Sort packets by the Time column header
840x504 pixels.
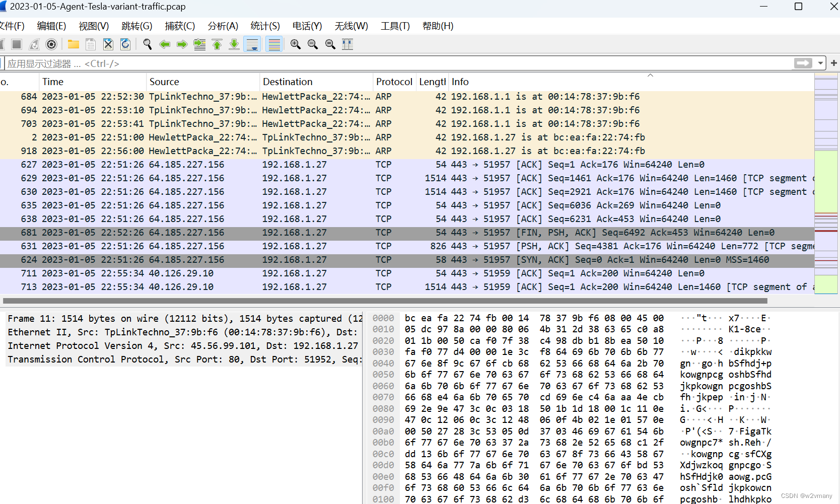click(93, 82)
